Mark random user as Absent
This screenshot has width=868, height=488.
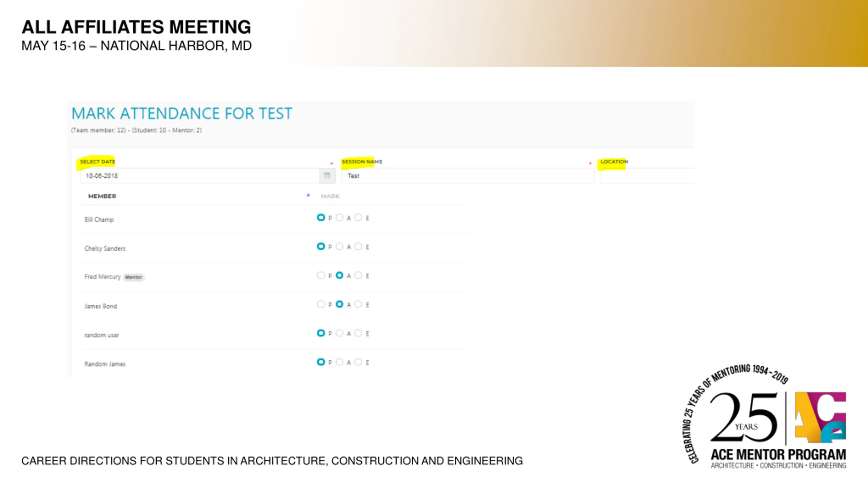pos(339,333)
